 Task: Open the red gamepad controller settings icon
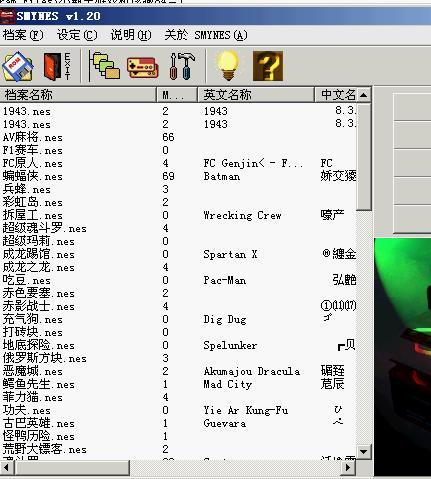pos(142,67)
